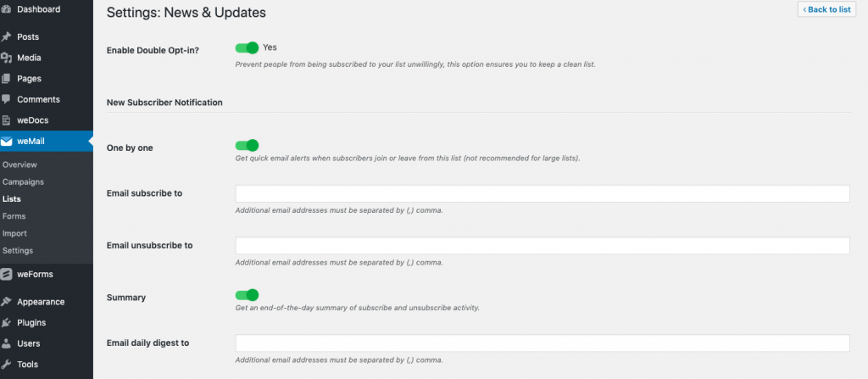The image size is (868, 379).
Task: Open the Campaigns submenu item
Action: (23, 181)
